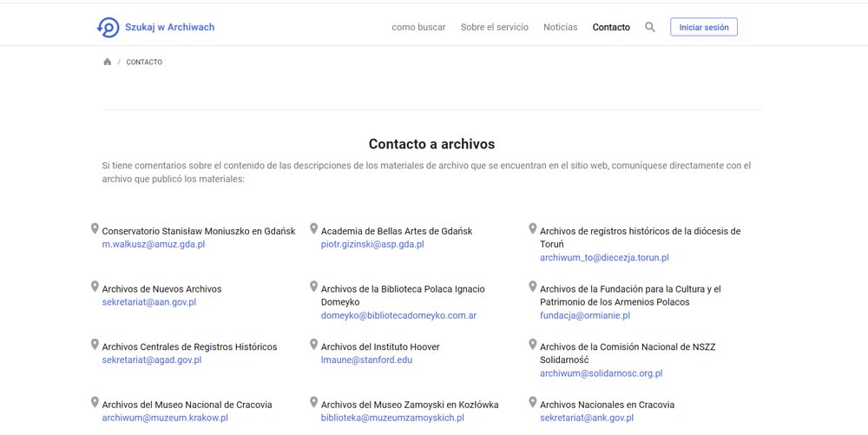
Task: Click location pin beside NSZZ Solidarność archives
Action: coord(533,344)
